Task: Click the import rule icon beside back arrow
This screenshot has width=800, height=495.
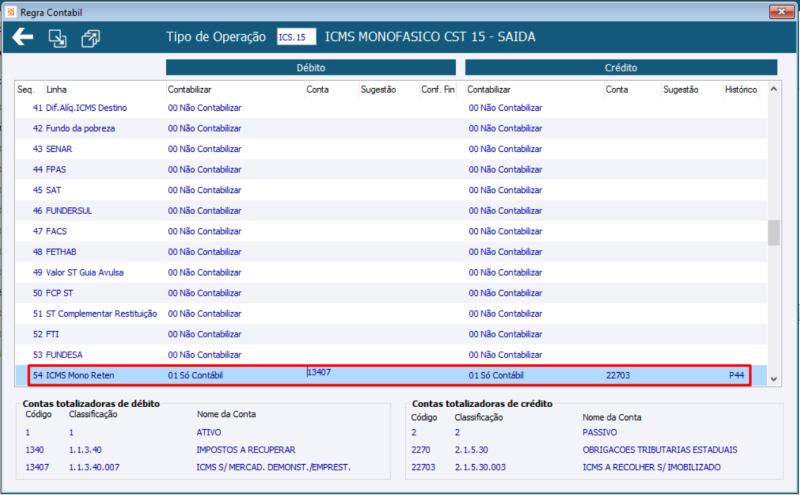Action: tap(57, 38)
